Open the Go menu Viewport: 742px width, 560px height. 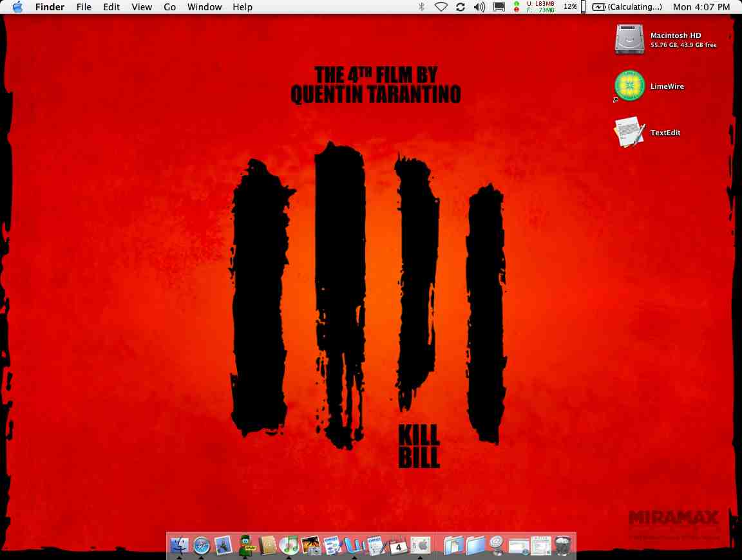click(x=169, y=6)
